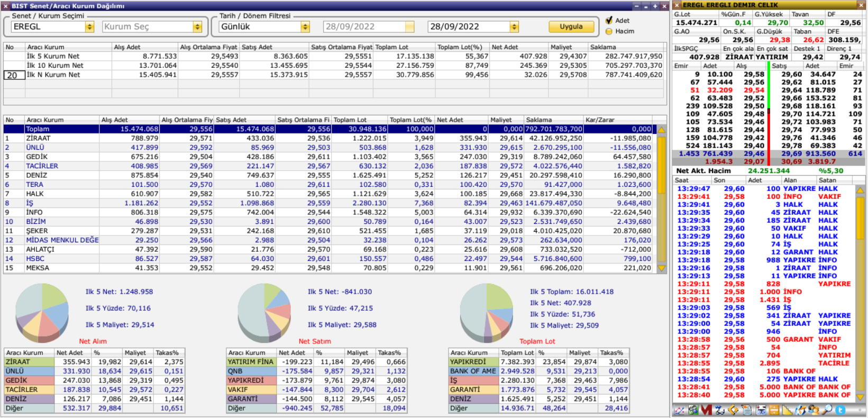Click the yellow staircase triangle toolbar icon
The height and width of the screenshot is (418, 868).
(x=787, y=410)
